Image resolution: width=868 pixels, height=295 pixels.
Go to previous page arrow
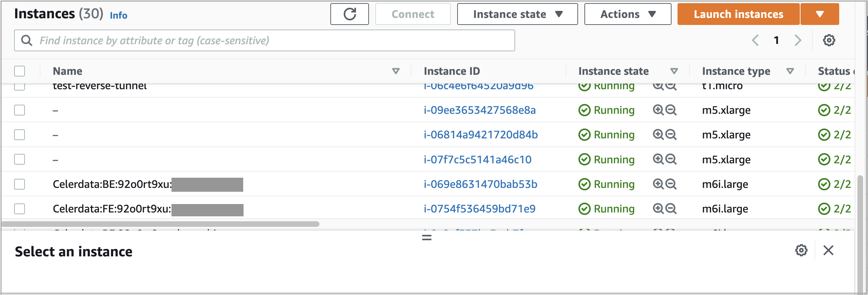[x=755, y=40]
